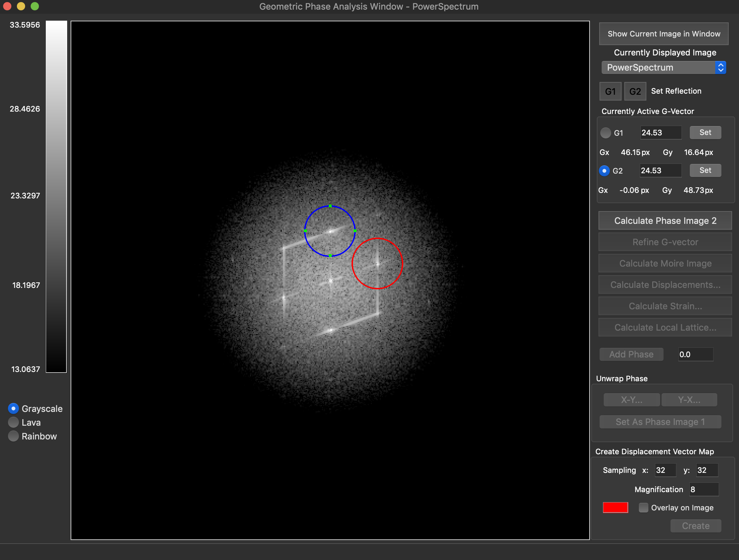Select the G2 active G-vector radio button

[x=604, y=171]
